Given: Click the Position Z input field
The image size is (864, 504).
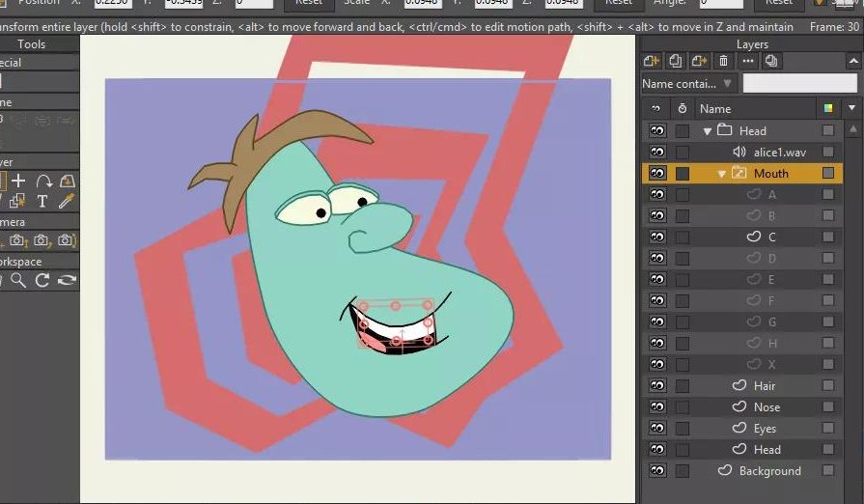Looking at the screenshot, I should [254, 3].
